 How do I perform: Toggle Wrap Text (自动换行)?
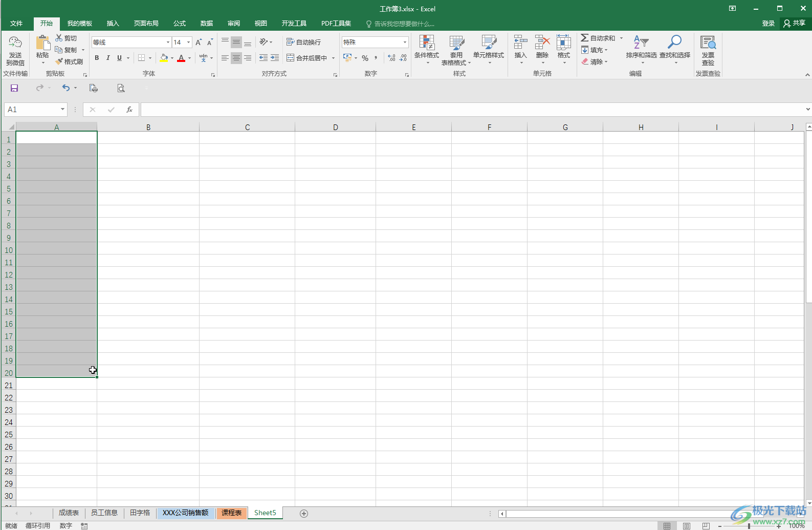[x=303, y=42]
